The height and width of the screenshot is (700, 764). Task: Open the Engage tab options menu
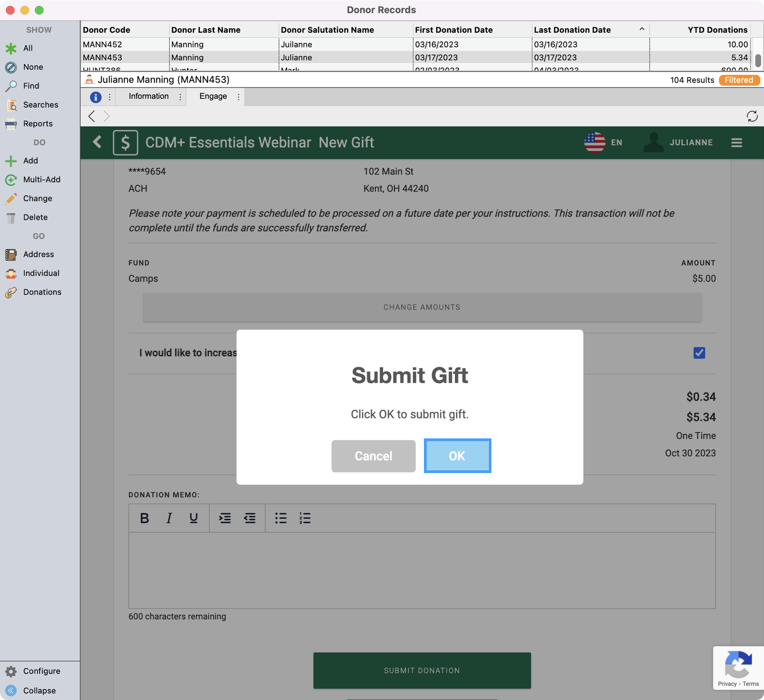tap(238, 97)
